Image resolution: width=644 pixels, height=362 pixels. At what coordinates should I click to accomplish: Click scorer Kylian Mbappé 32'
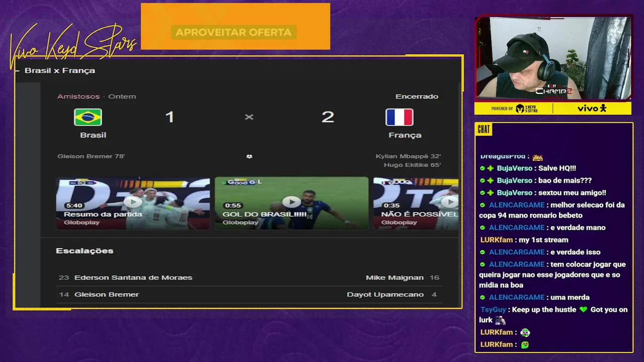point(408,156)
